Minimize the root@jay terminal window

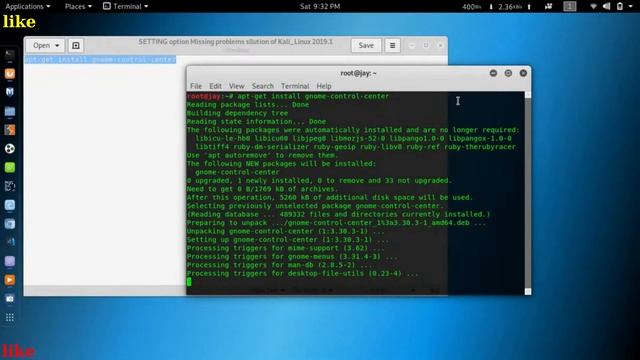click(493, 73)
